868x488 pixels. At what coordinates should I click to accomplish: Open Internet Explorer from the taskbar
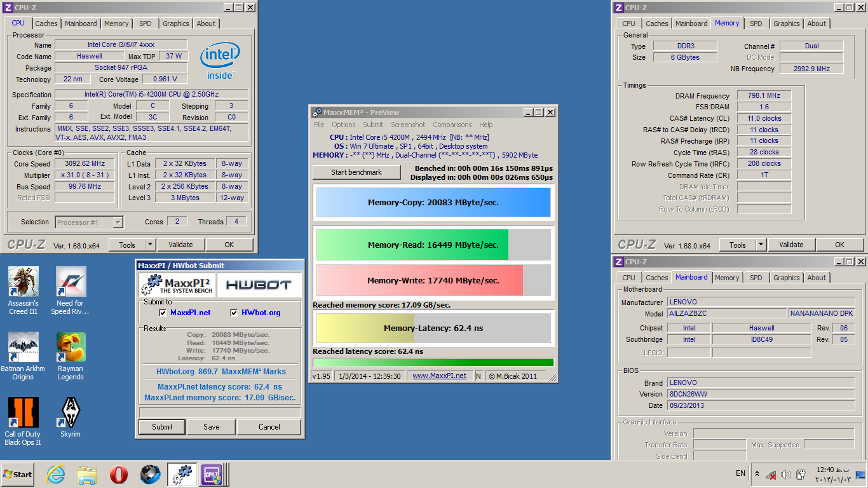pyautogui.click(x=56, y=474)
